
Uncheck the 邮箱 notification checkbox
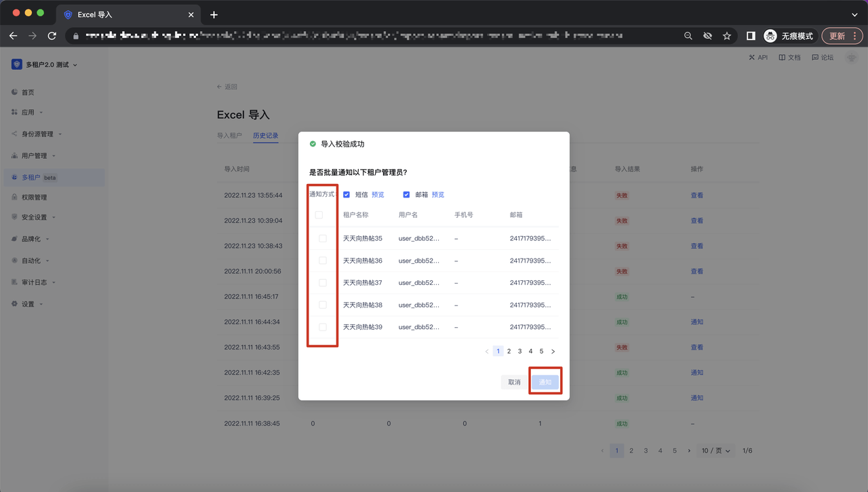(x=406, y=195)
